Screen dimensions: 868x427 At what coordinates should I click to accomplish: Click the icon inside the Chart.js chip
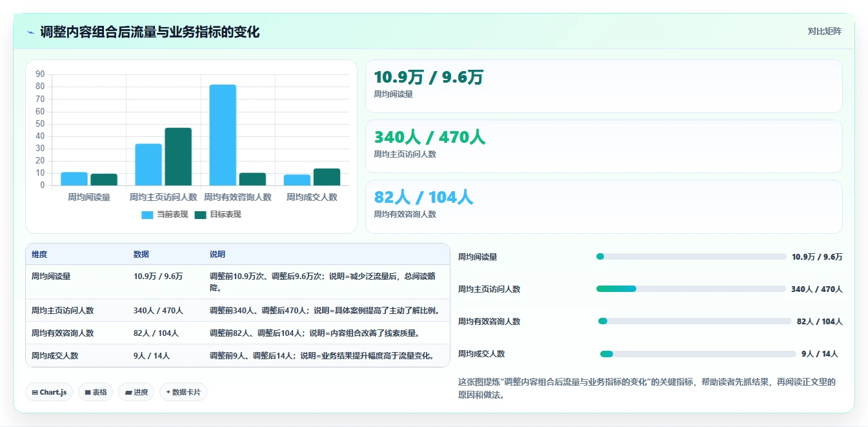pos(35,392)
